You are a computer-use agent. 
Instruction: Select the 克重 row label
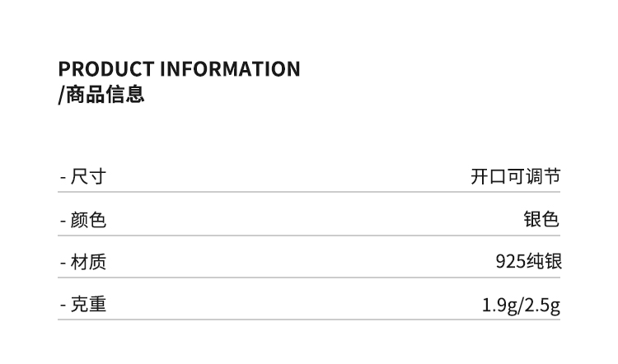click(x=88, y=305)
